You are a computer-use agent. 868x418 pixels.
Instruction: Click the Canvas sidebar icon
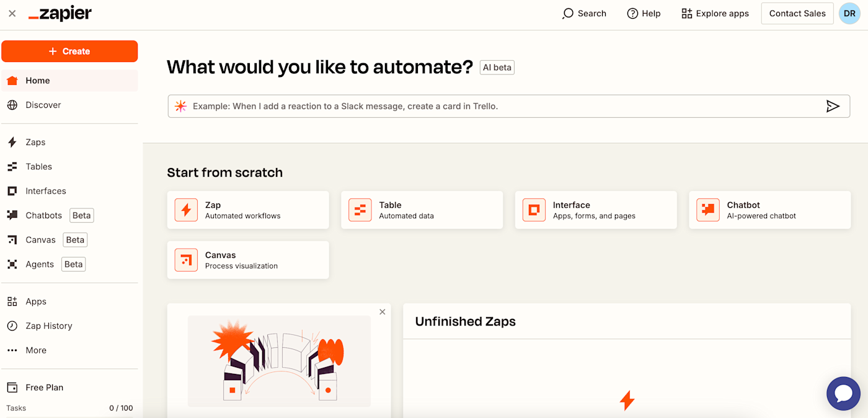coord(12,239)
